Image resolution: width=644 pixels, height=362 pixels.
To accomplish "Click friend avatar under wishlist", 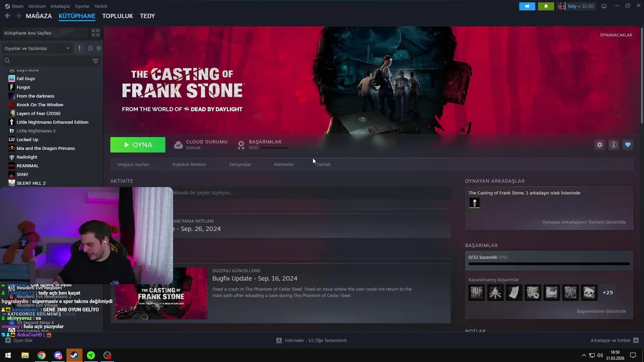I will 474,203.
